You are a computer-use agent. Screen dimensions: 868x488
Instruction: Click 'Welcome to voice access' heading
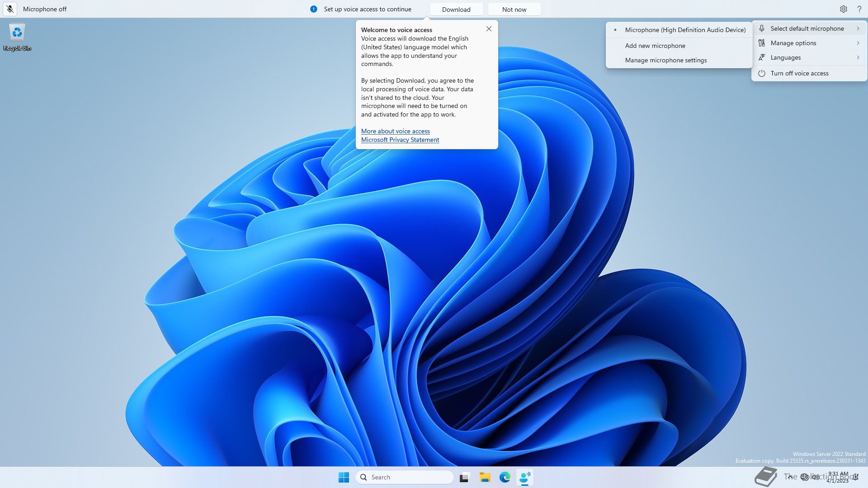pyautogui.click(x=396, y=30)
